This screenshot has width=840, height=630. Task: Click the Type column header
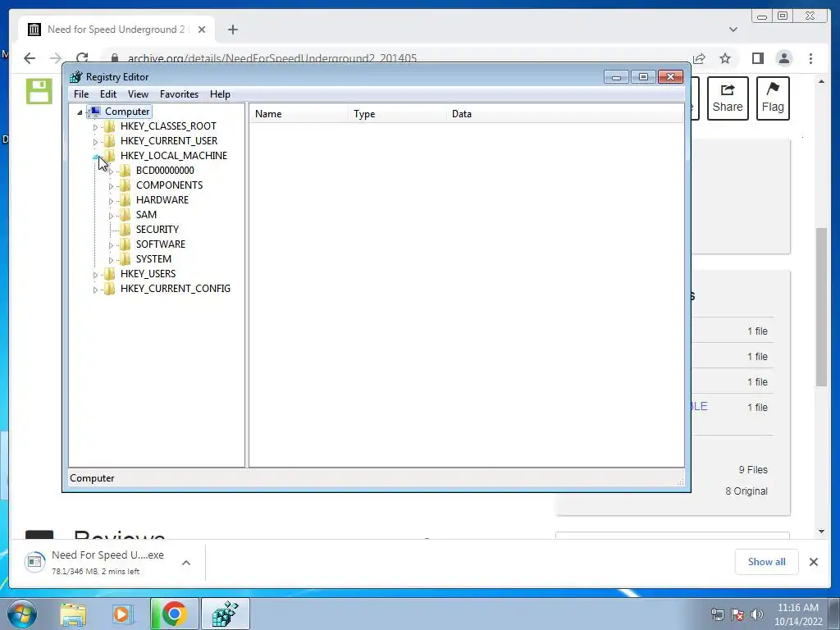click(x=398, y=114)
